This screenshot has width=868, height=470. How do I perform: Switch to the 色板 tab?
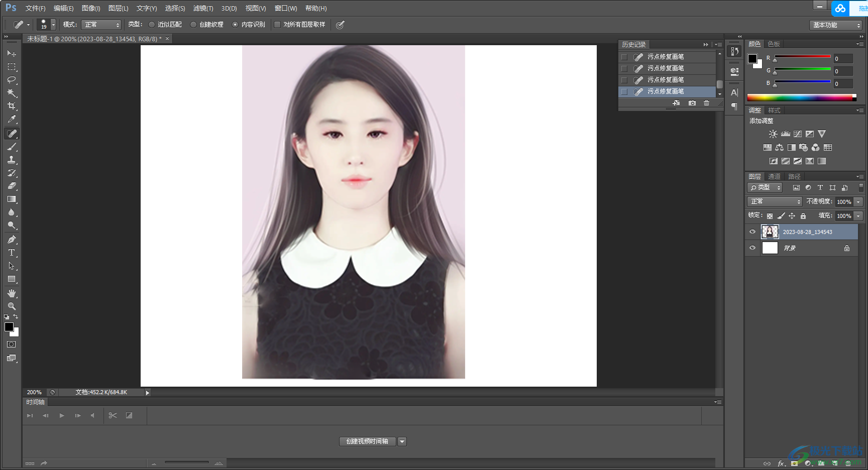click(x=774, y=44)
